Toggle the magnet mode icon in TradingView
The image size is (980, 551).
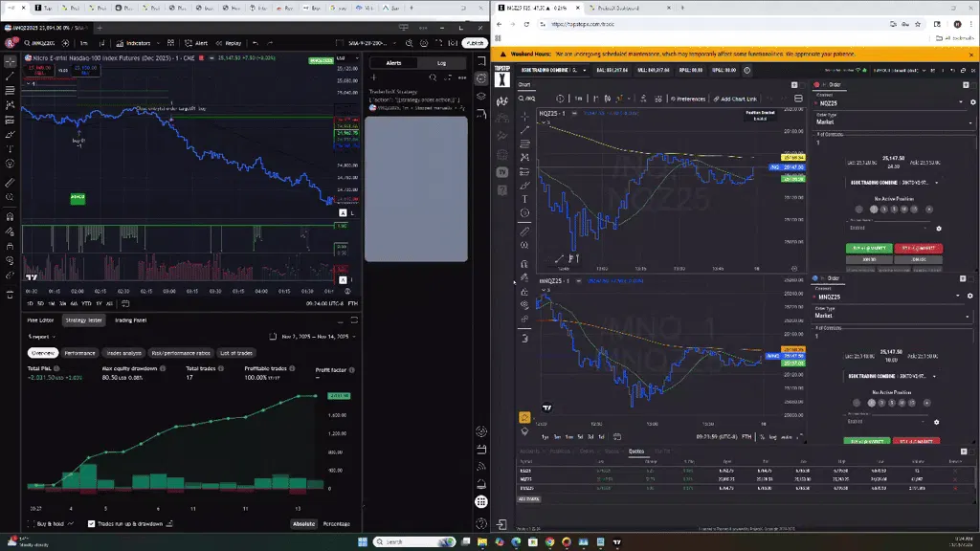click(10, 217)
